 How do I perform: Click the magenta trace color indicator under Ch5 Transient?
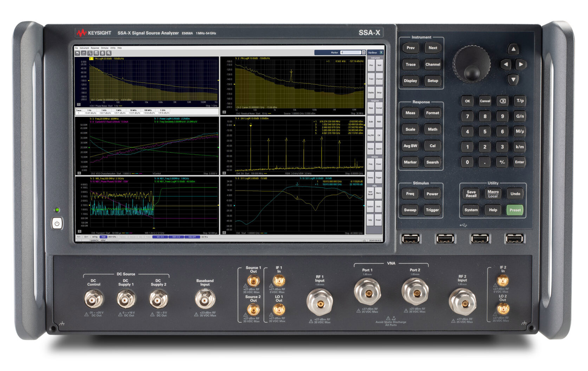(130, 233)
